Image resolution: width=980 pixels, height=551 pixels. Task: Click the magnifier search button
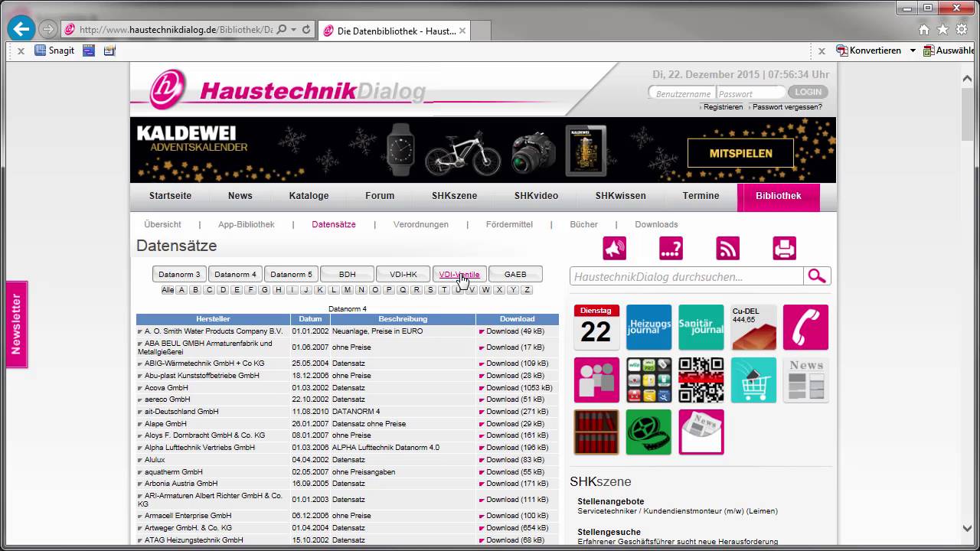point(817,276)
